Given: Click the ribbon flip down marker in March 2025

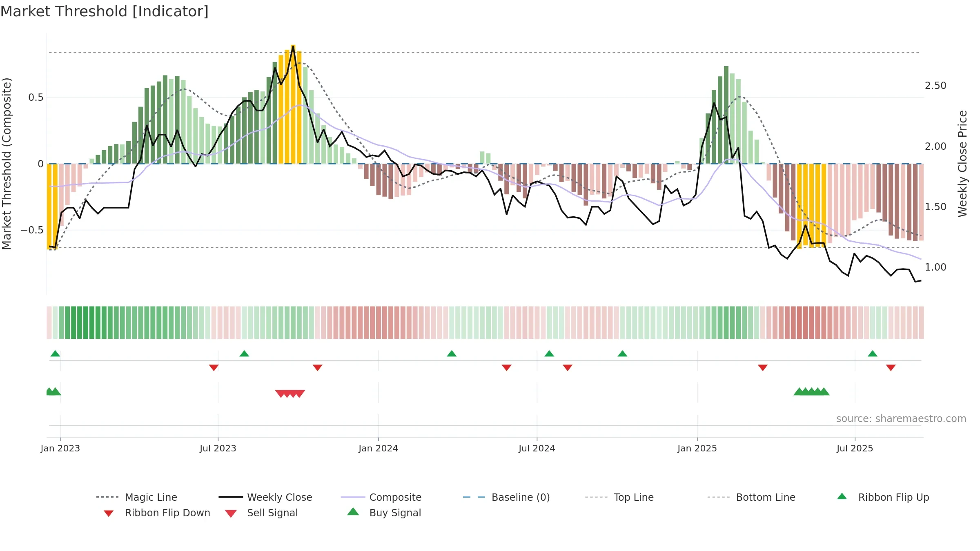Looking at the screenshot, I should click(763, 368).
